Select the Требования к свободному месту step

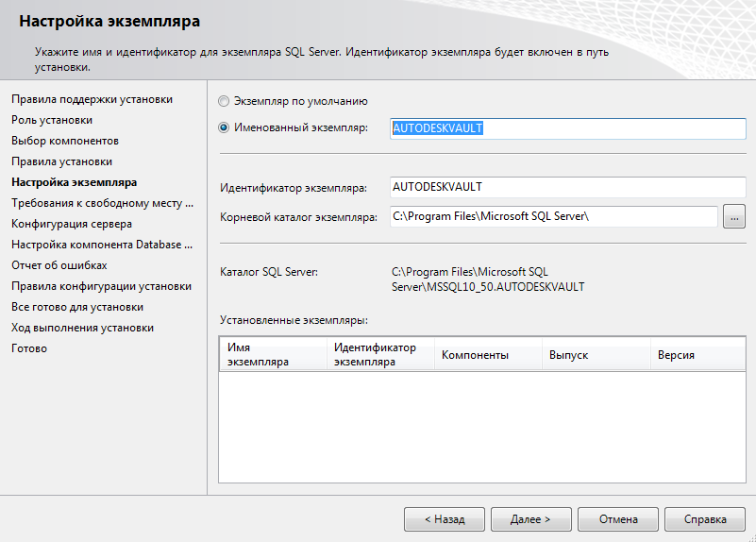pyautogui.click(x=102, y=203)
